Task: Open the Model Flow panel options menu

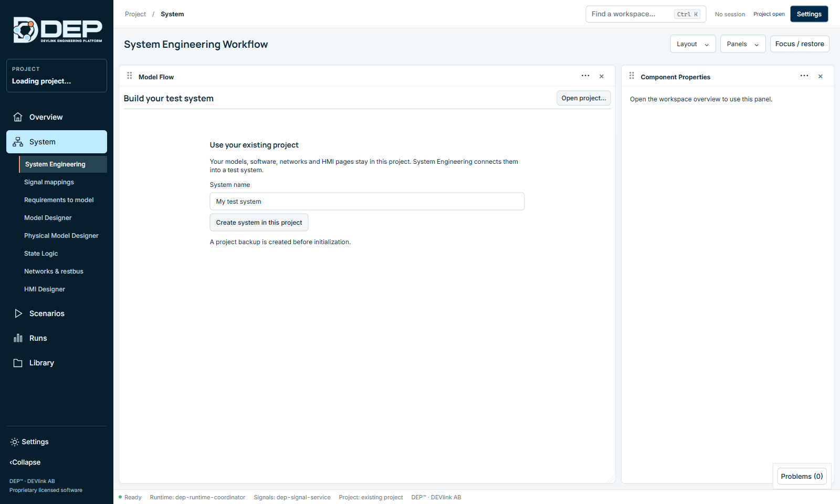Action: [585, 76]
